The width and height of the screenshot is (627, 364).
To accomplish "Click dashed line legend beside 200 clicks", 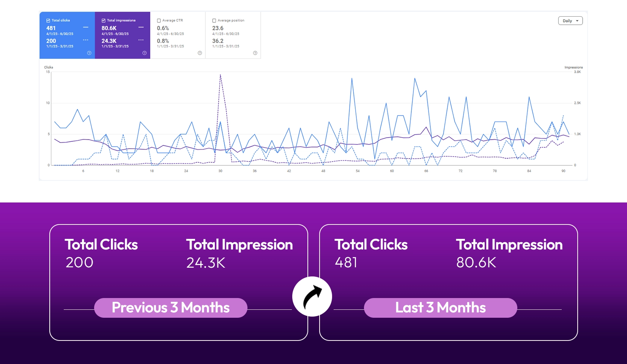I will (86, 40).
